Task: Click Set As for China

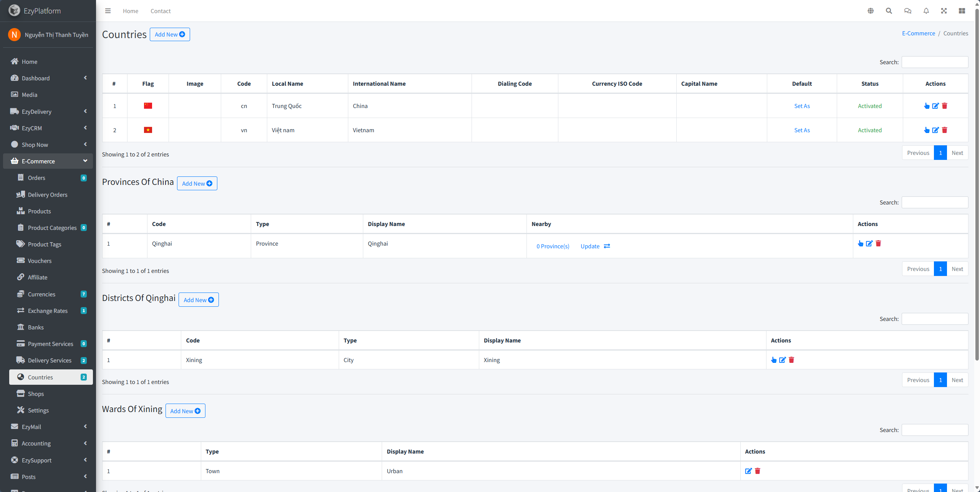Action: (x=802, y=106)
